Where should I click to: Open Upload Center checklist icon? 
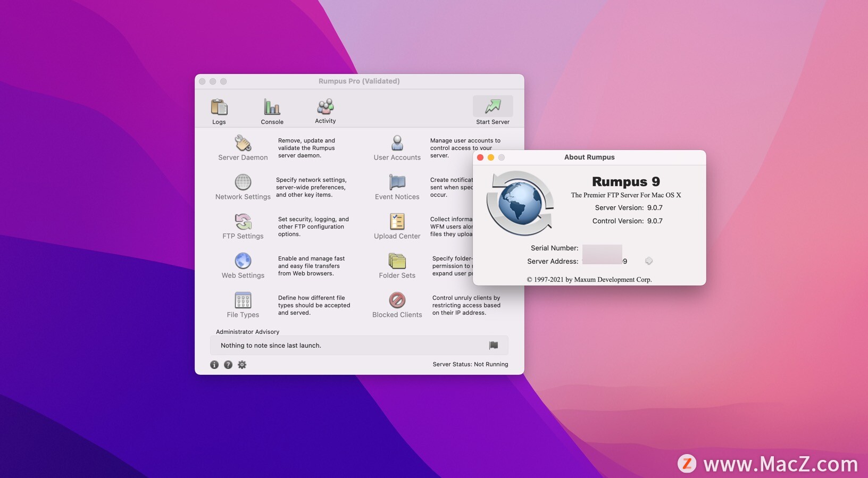(397, 221)
